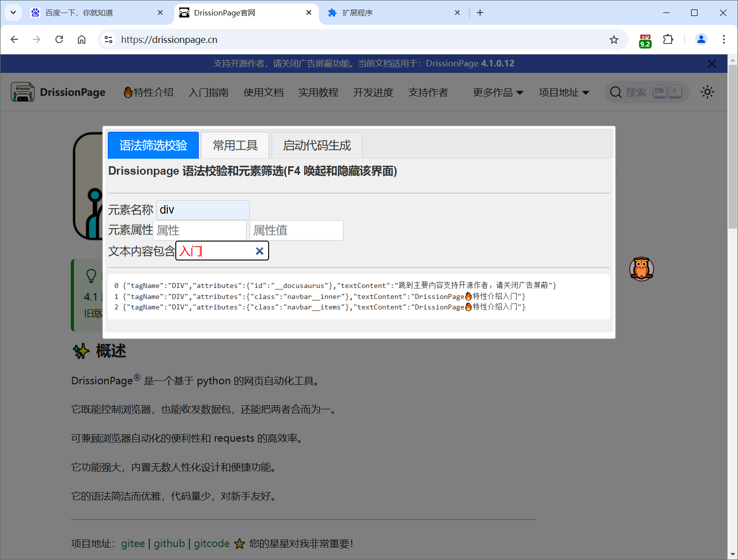Select the 常用工具 tab
The image size is (738, 560).
click(x=235, y=145)
